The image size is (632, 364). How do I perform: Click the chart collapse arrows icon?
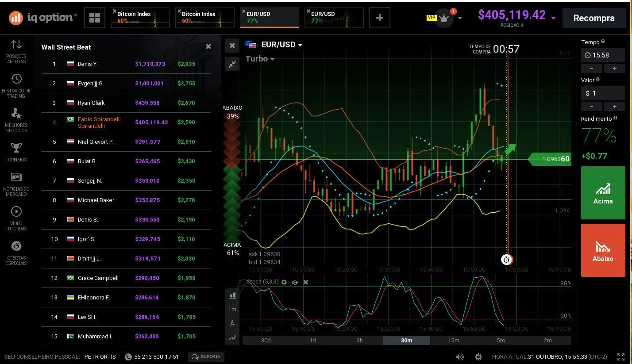(x=232, y=65)
